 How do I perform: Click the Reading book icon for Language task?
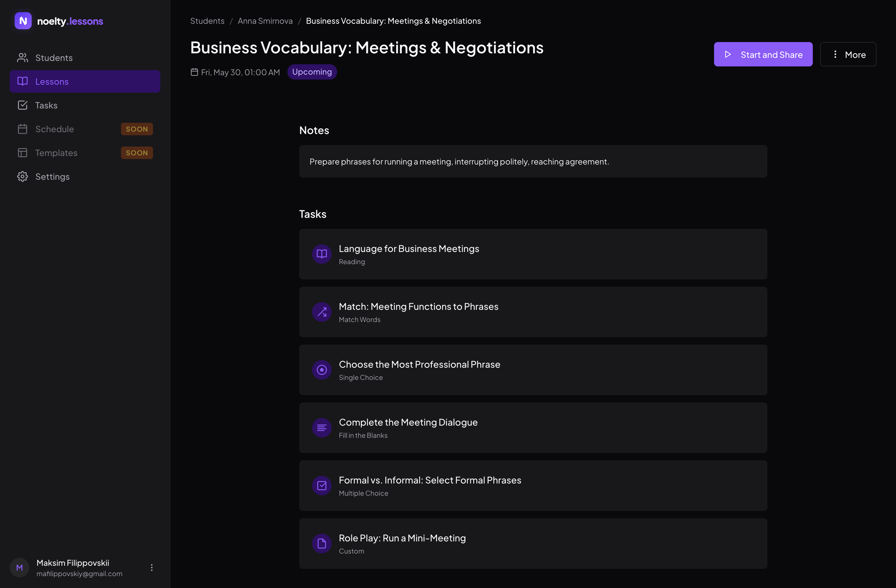[x=322, y=254]
